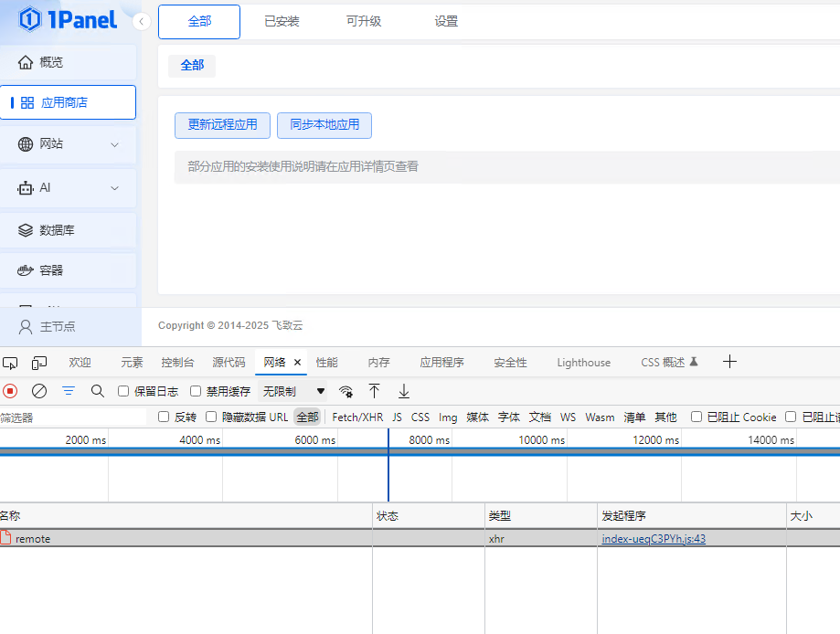This screenshot has width=840, height=634.
Task: Open the 控制台 DevTools tab
Action: [x=177, y=363]
